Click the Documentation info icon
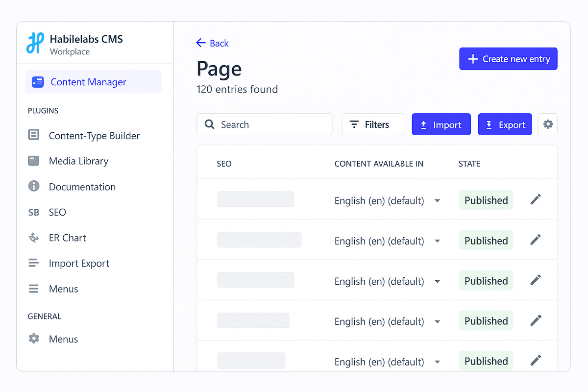588x392 pixels. pyautogui.click(x=34, y=186)
